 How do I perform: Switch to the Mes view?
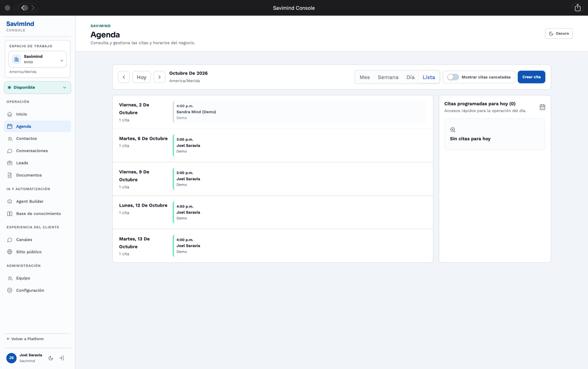pyautogui.click(x=365, y=77)
